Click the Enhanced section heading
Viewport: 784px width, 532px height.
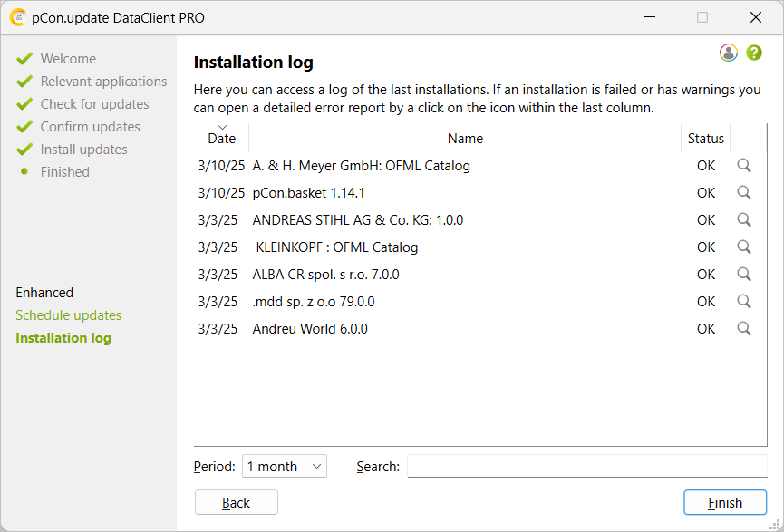click(x=44, y=292)
